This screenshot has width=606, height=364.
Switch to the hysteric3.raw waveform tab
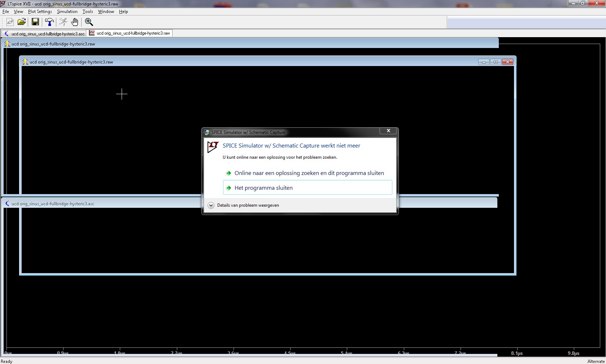pyautogui.click(x=130, y=33)
